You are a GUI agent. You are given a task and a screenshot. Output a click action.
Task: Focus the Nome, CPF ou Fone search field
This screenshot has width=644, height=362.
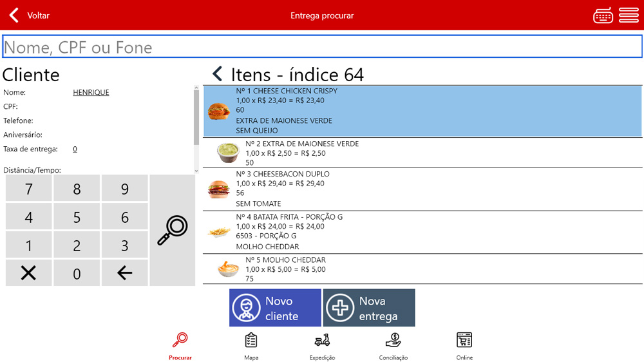(x=322, y=47)
